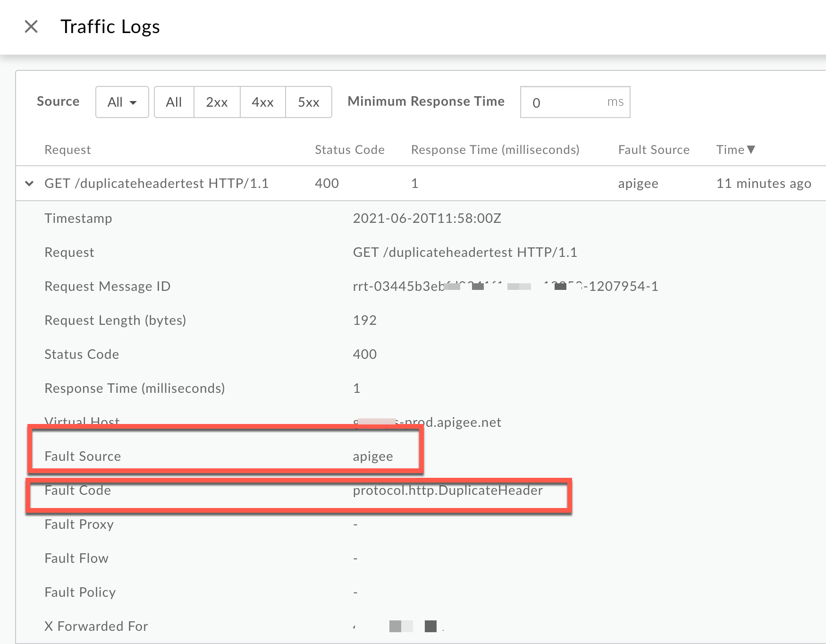Click the Status Code column header
The width and height of the screenshot is (826, 644).
tap(349, 150)
